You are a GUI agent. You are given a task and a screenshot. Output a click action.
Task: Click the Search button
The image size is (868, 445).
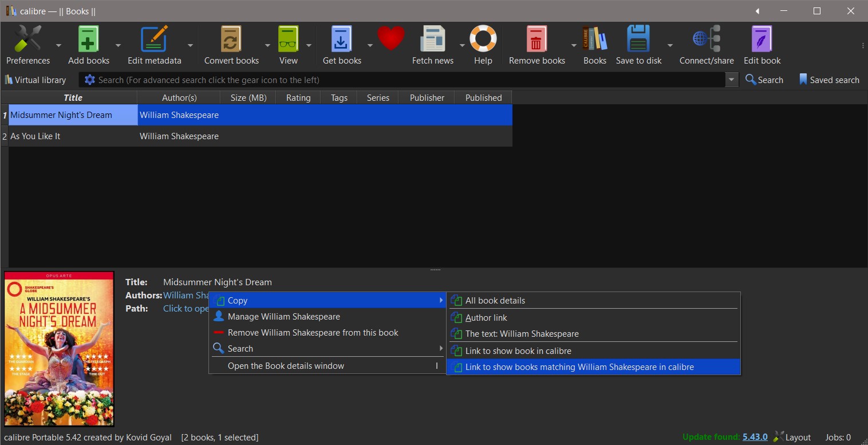764,80
